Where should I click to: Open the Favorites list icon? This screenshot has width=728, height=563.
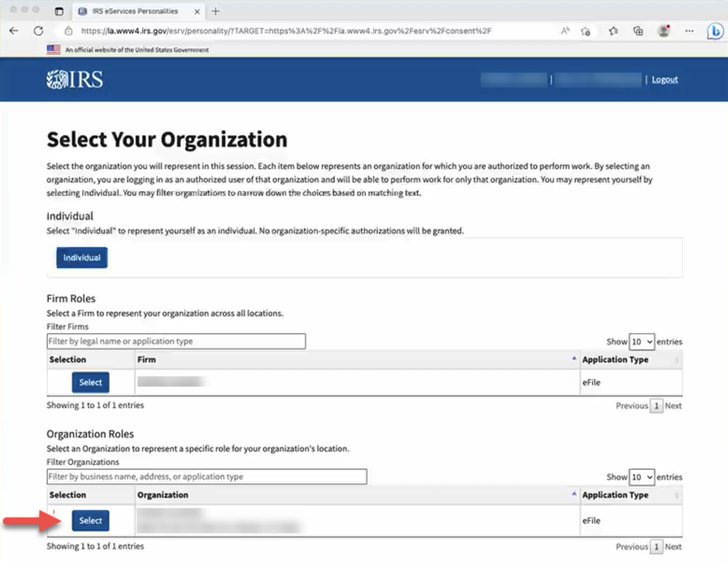point(613,31)
